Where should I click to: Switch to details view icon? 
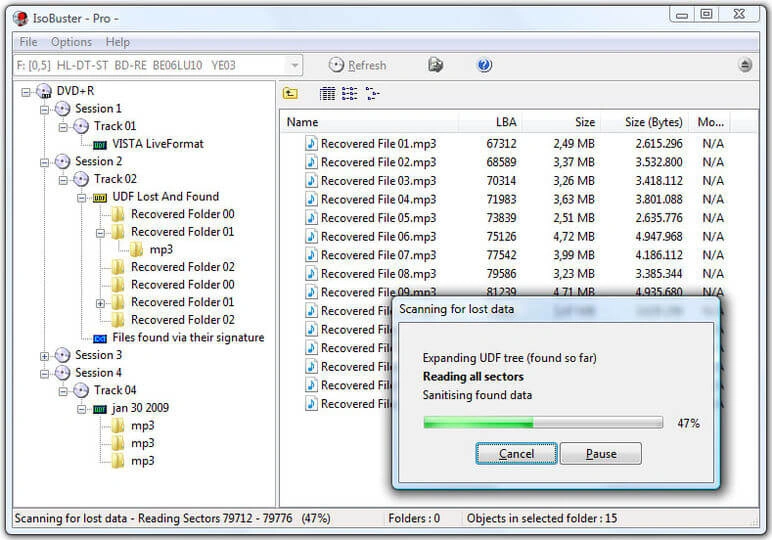(x=327, y=93)
